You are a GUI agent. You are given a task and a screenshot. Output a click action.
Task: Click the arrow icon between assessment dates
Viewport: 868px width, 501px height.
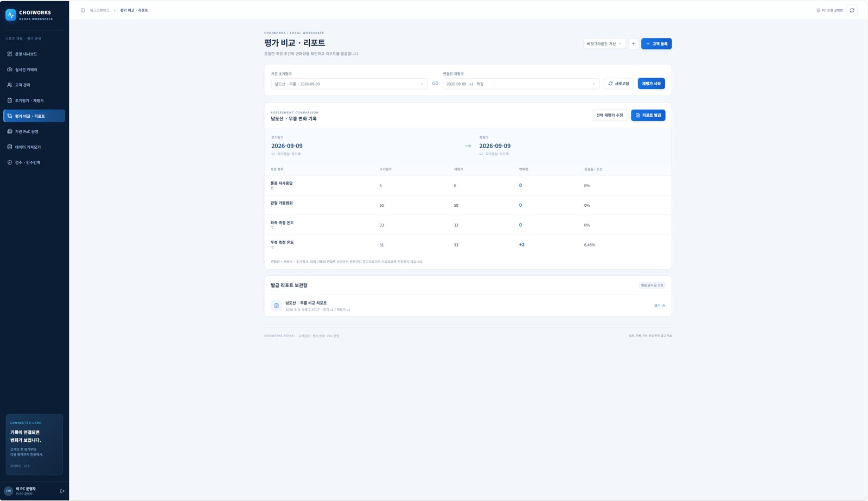(x=468, y=146)
